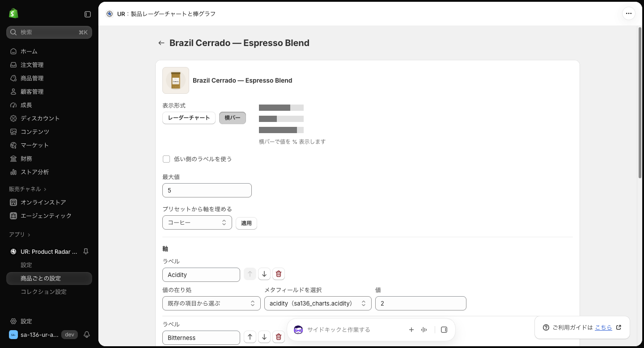
Task: Click the Sidekick avatar icon
Action: coord(298,330)
